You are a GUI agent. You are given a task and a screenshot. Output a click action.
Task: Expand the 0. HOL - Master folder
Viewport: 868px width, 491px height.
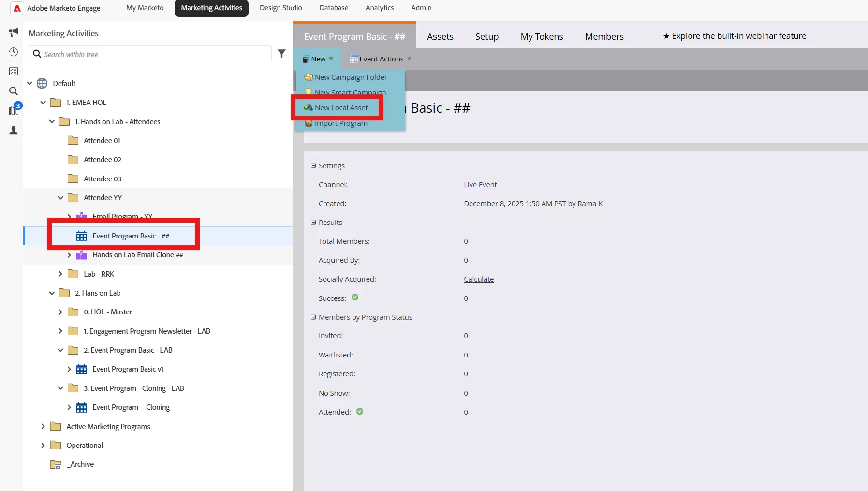point(60,312)
